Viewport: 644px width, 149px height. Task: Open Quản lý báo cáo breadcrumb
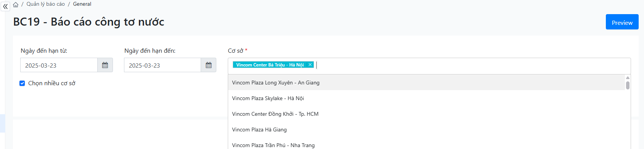(x=46, y=4)
